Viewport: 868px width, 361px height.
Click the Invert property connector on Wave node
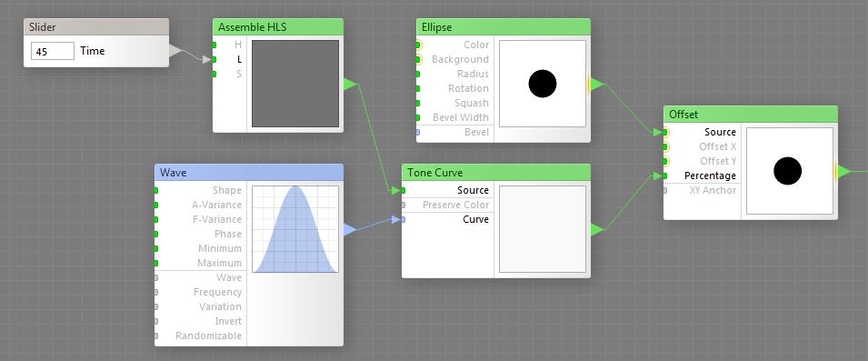point(156,321)
